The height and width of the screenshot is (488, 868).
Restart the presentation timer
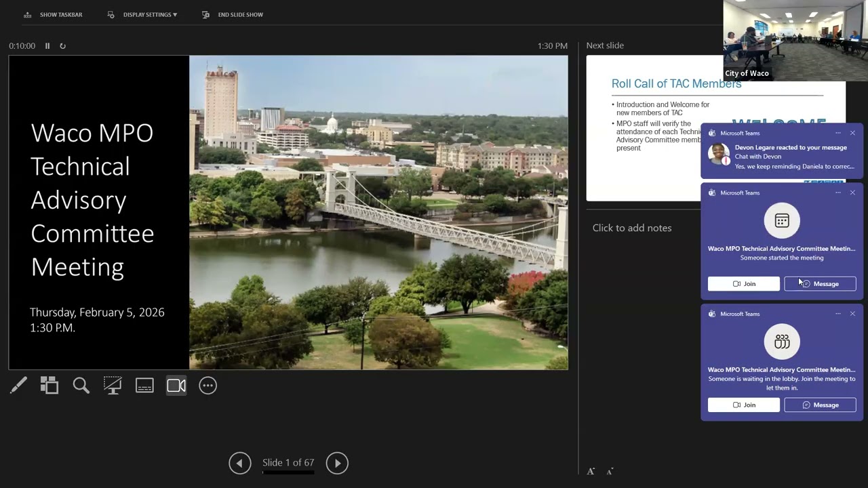pos(62,46)
